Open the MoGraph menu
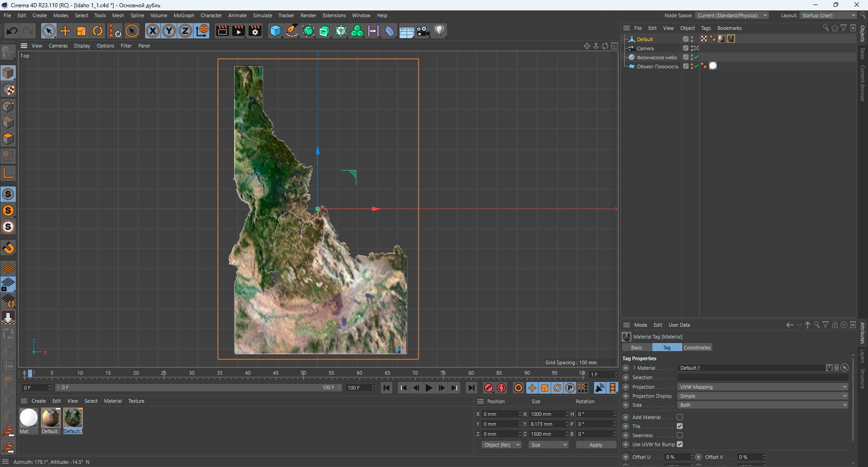Screen dimensions: 868x467 (184, 15)
